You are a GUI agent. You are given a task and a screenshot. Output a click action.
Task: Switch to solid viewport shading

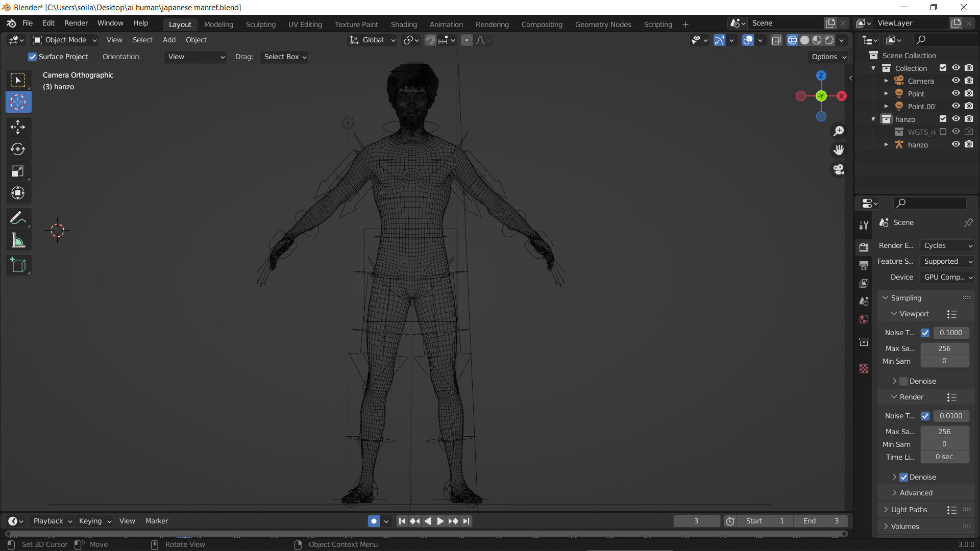(x=804, y=40)
